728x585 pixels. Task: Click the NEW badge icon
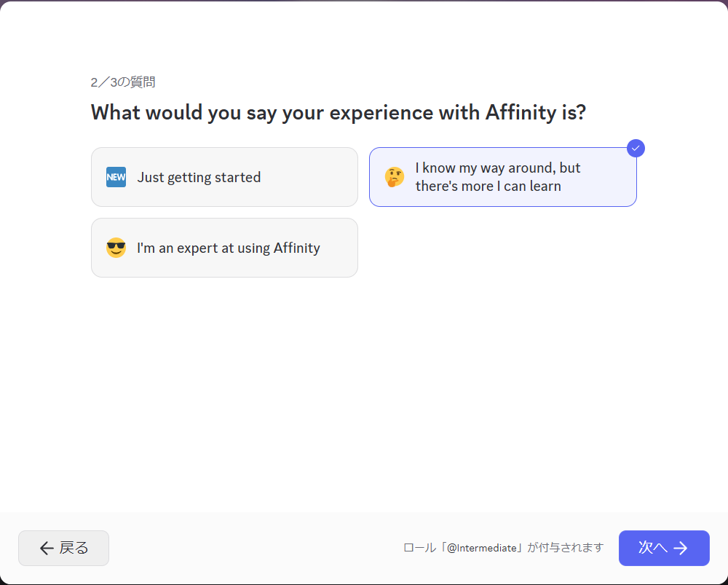click(116, 177)
